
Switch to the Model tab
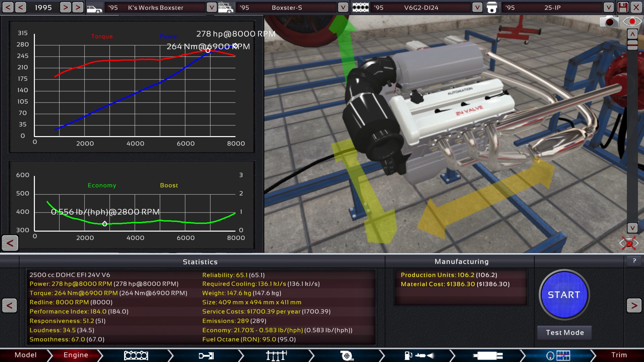click(x=25, y=355)
